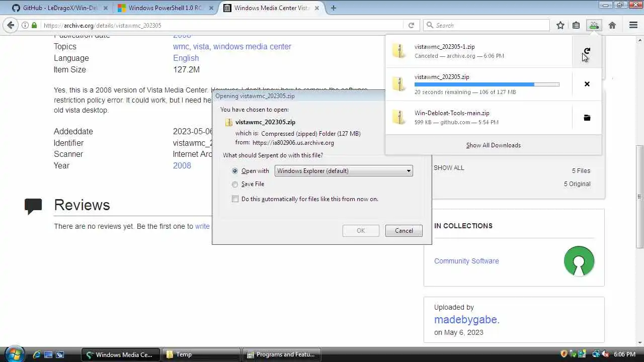
Task: Open the bookmarks list icon
Action: click(576, 25)
